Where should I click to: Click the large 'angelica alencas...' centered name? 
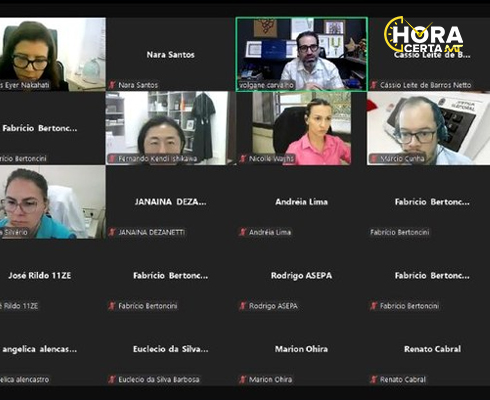(x=39, y=349)
